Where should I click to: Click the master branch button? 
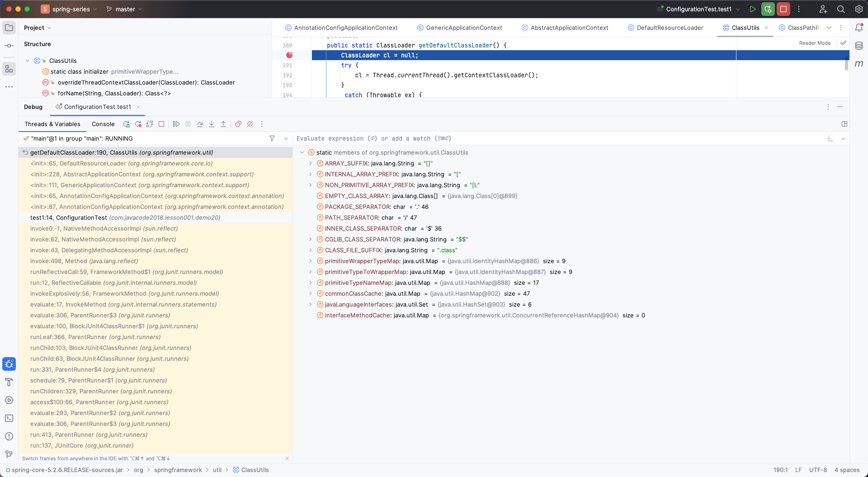(x=125, y=9)
